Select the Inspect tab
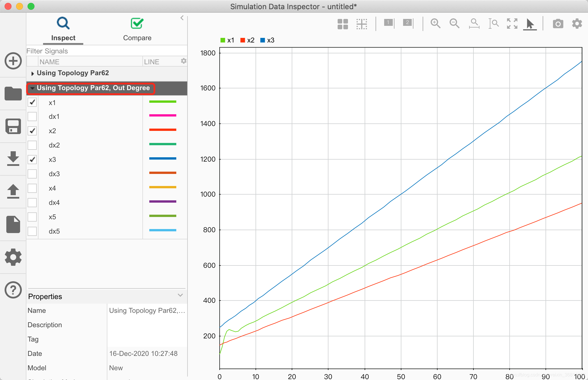Screen dimensions: 588x380 (x=63, y=29)
